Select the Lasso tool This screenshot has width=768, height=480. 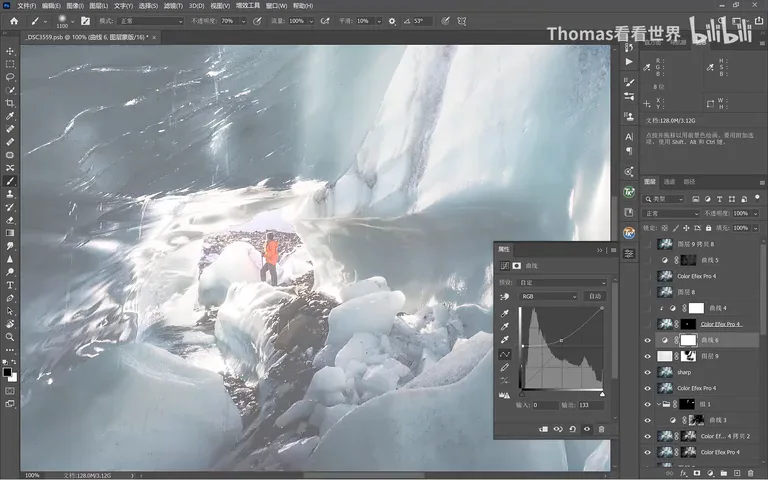coord(10,77)
